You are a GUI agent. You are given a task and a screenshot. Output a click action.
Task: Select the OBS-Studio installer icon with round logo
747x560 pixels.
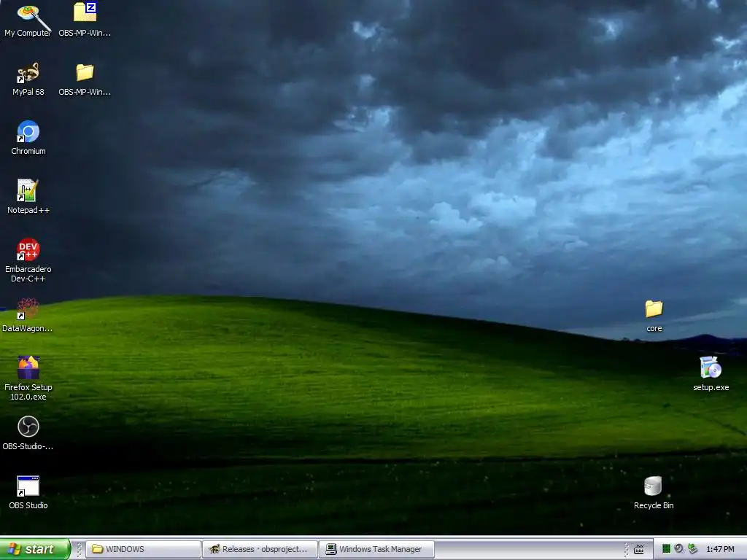coord(28,427)
